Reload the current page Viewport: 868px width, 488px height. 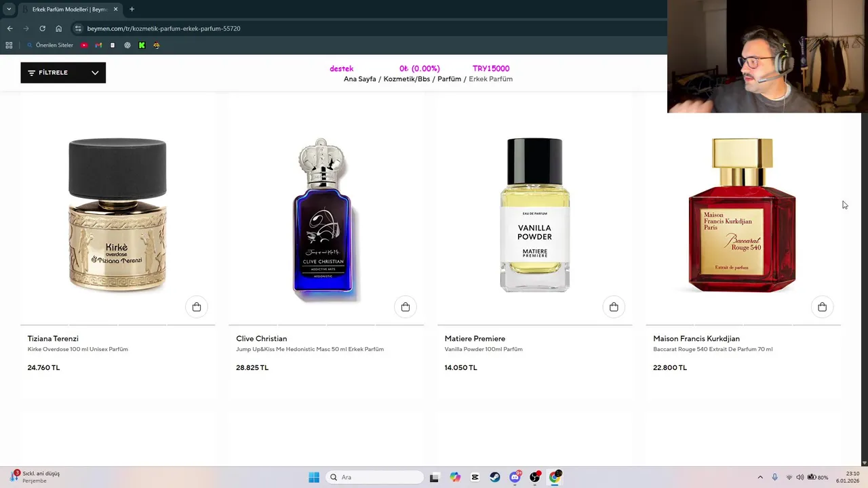point(42,28)
